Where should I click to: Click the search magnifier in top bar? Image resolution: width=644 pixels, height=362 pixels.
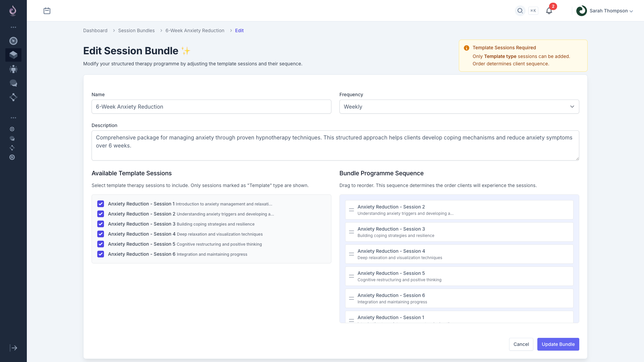520,11
